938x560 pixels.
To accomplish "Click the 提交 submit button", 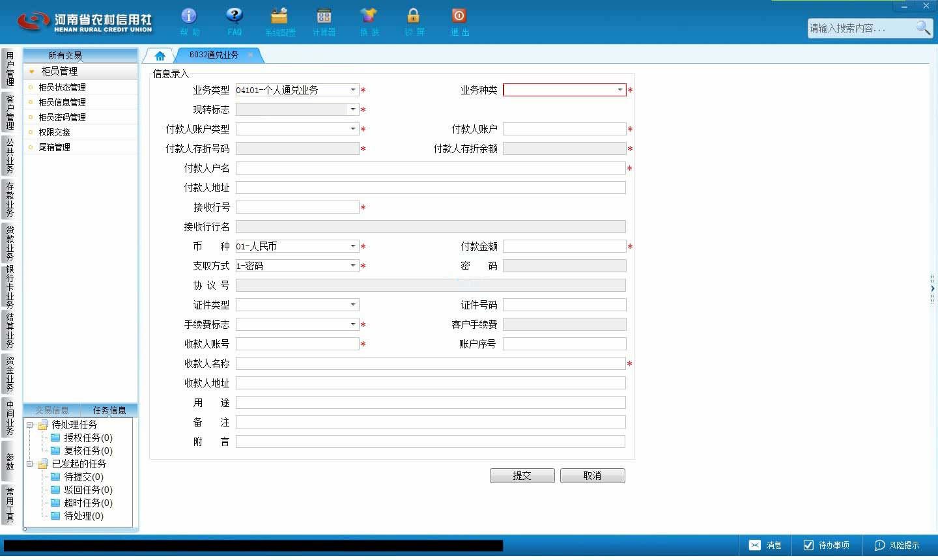I will tap(522, 476).
